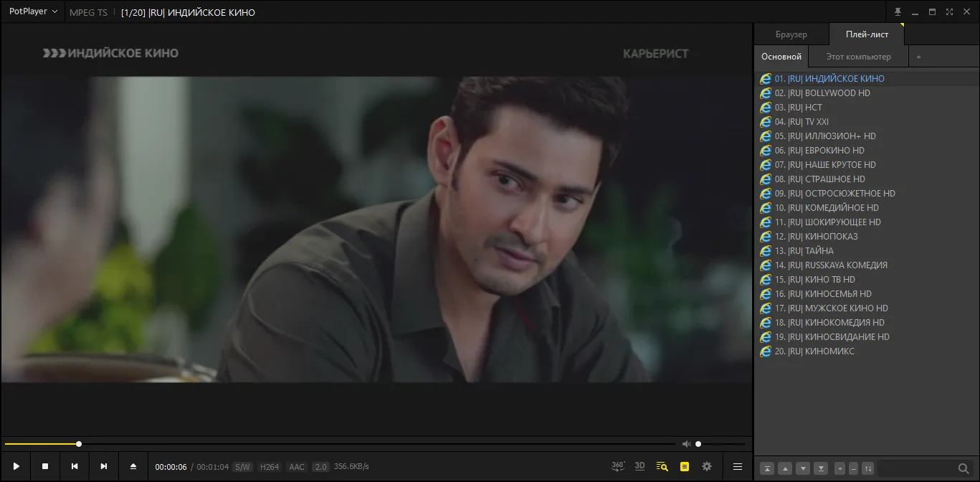Viewport: 980px width, 482px height.
Task: Select 01. |RU| ИНДИЙСКОЕ КИНО in the playlist
Action: point(867,79)
